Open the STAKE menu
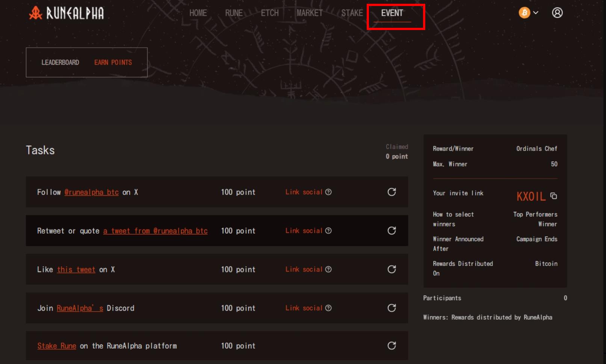Viewport: 606px width, 364px height. point(352,13)
